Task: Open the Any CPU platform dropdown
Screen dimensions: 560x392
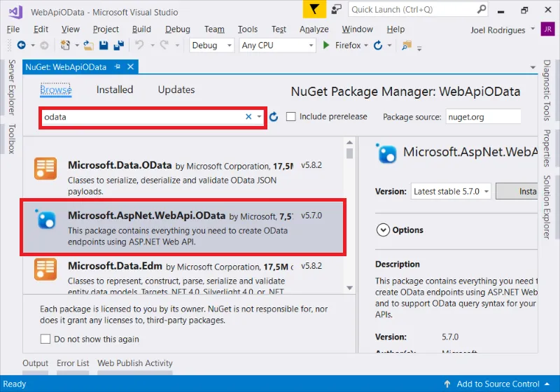Action: tap(277, 45)
